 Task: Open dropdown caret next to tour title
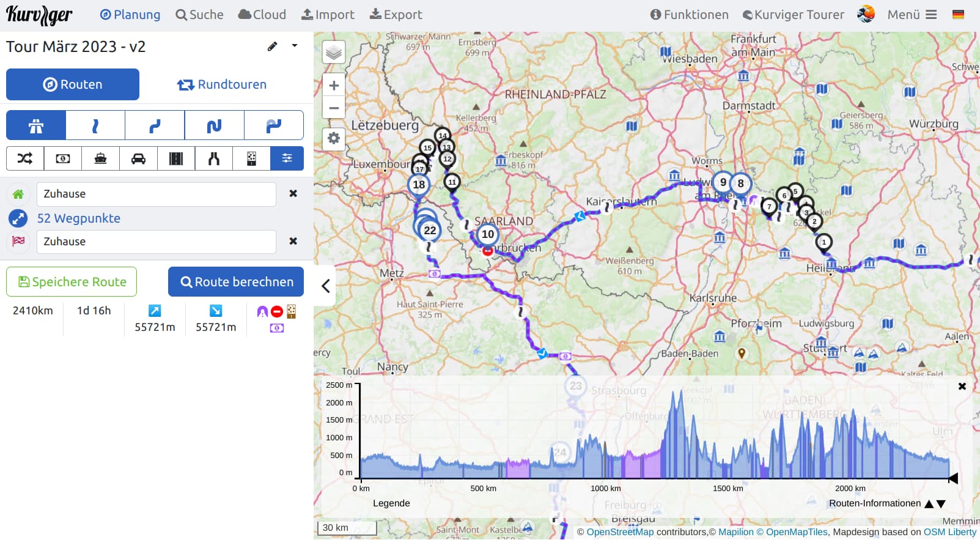tap(295, 46)
